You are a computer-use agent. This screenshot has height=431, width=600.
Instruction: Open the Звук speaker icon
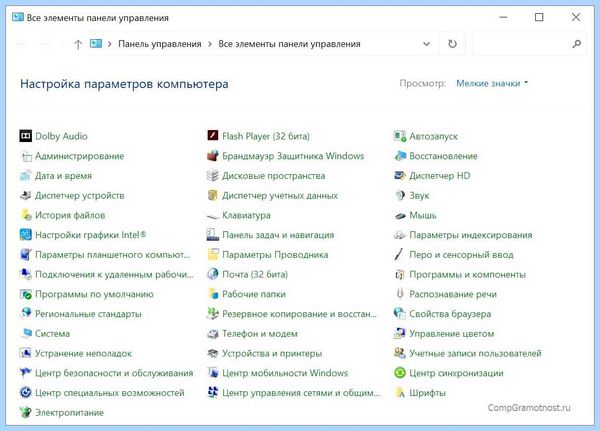pyautogui.click(x=400, y=196)
